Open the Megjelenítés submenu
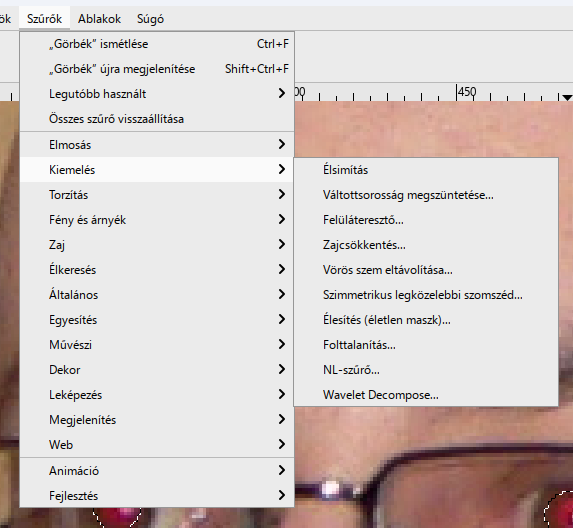 coord(157,420)
